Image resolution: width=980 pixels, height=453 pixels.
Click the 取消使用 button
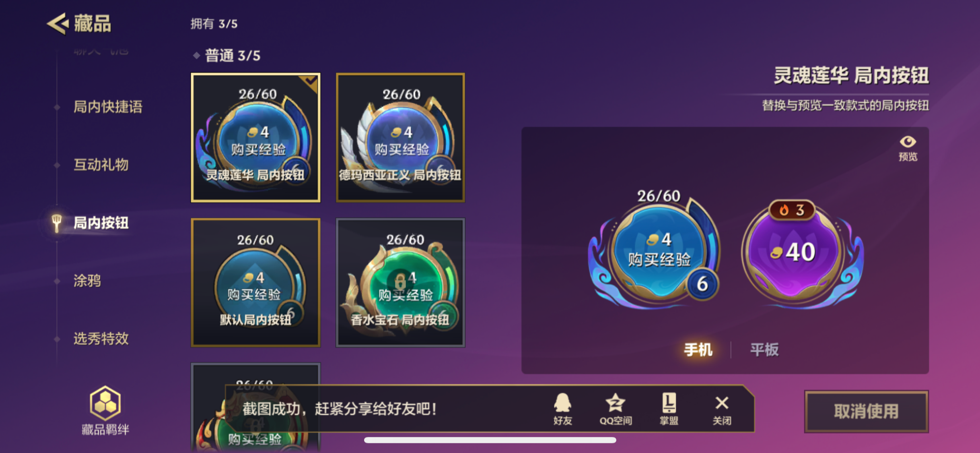click(x=866, y=412)
